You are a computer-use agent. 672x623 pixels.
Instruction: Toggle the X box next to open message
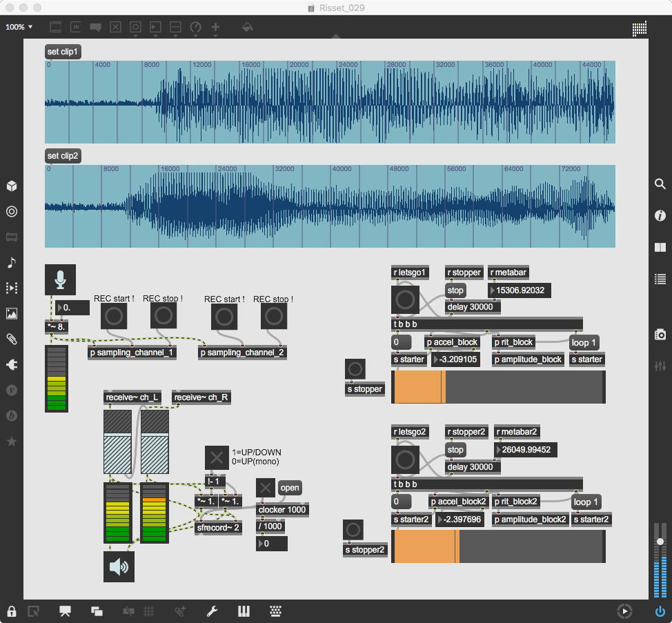pos(266,488)
